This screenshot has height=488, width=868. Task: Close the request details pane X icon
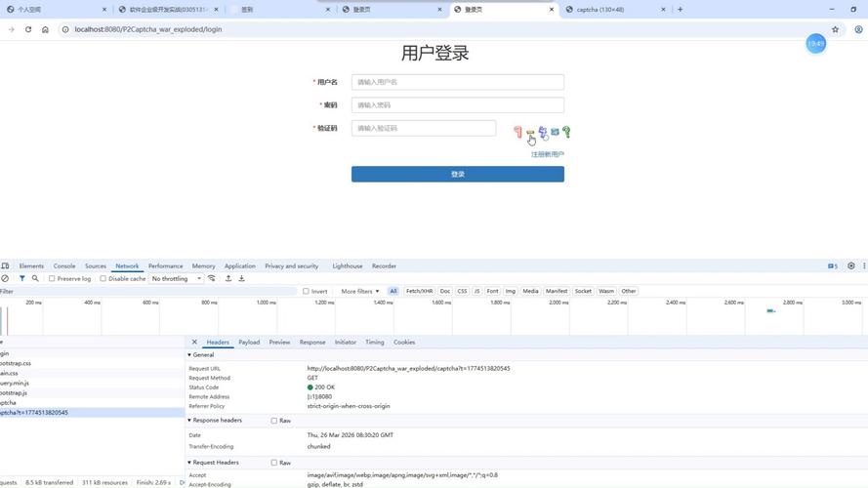(194, 342)
